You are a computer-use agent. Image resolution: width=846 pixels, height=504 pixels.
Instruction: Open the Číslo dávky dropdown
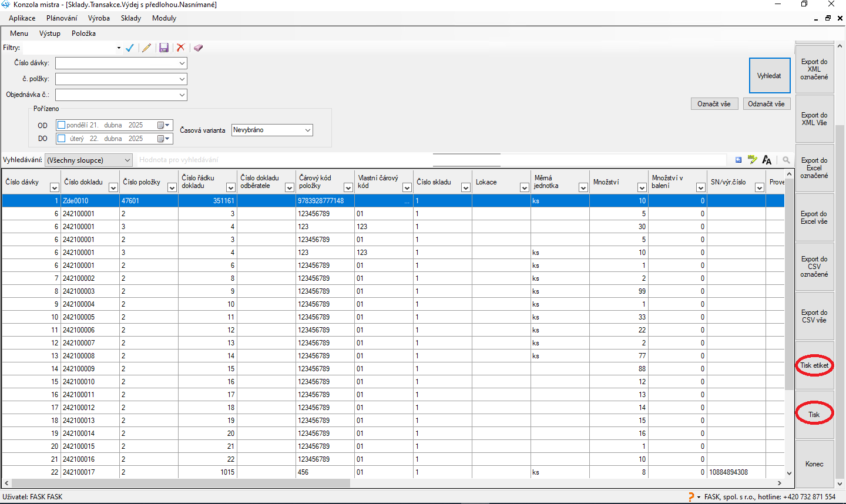[x=182, y=63]
